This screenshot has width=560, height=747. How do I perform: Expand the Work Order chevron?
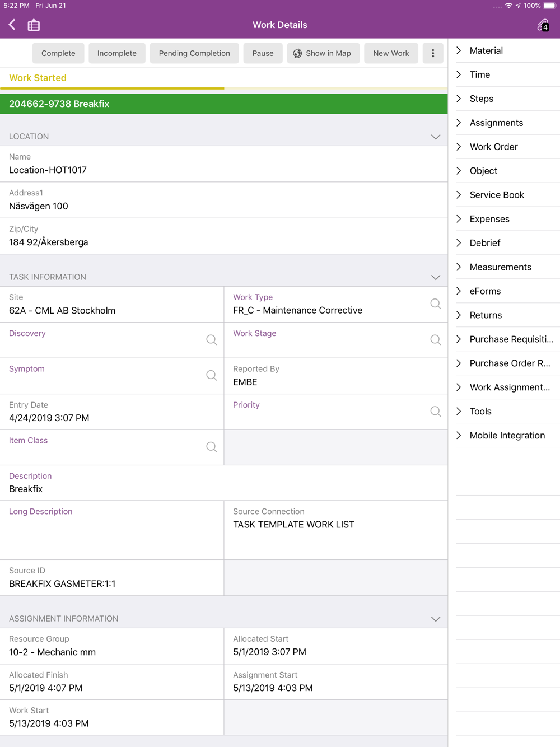(x=459, y=147)
